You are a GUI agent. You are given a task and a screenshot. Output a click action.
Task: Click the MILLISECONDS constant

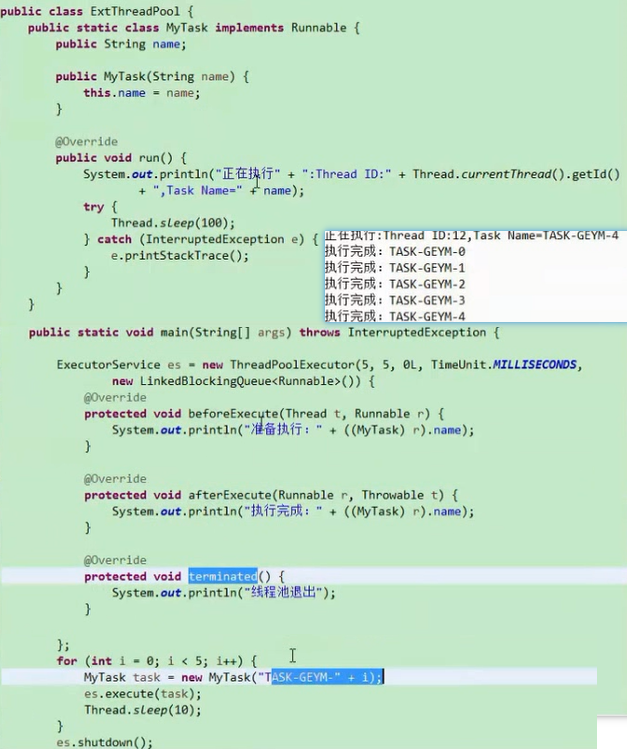pyautogui.click(x=534, y=365)
